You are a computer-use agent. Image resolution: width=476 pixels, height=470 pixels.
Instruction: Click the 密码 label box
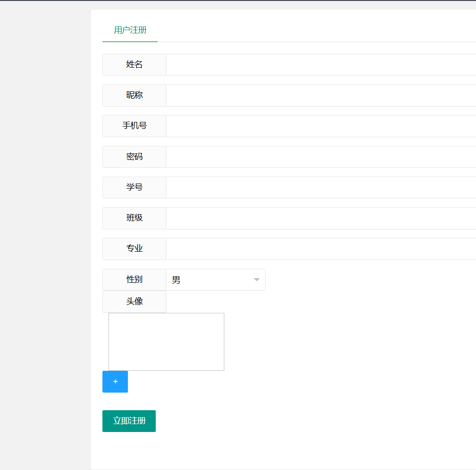134,157
